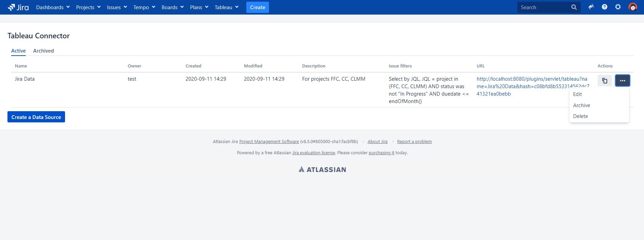This screenshot has height=240, width=644.
Task: Expand the Boards dropdown
Action: (172, 7)
